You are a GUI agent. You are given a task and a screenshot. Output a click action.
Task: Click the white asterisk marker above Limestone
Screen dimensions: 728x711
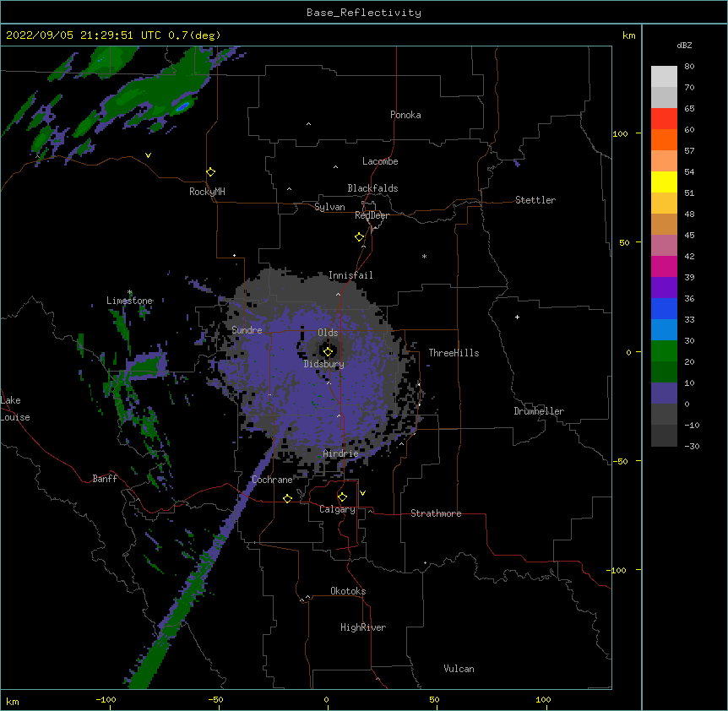click(129, 292)
